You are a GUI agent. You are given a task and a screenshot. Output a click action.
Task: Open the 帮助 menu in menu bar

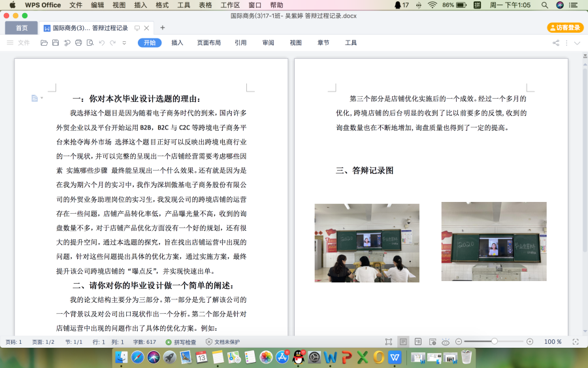(276, 5)
